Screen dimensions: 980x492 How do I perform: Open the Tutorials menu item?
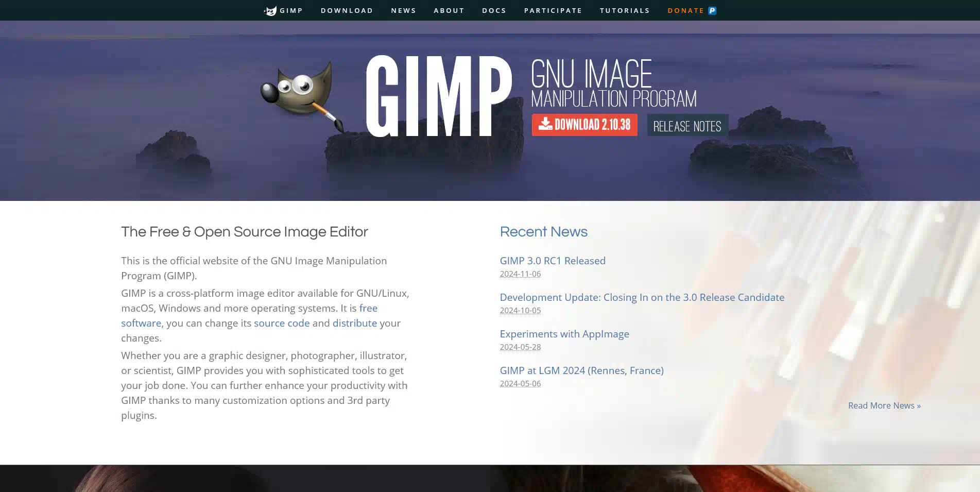point(625,10)
